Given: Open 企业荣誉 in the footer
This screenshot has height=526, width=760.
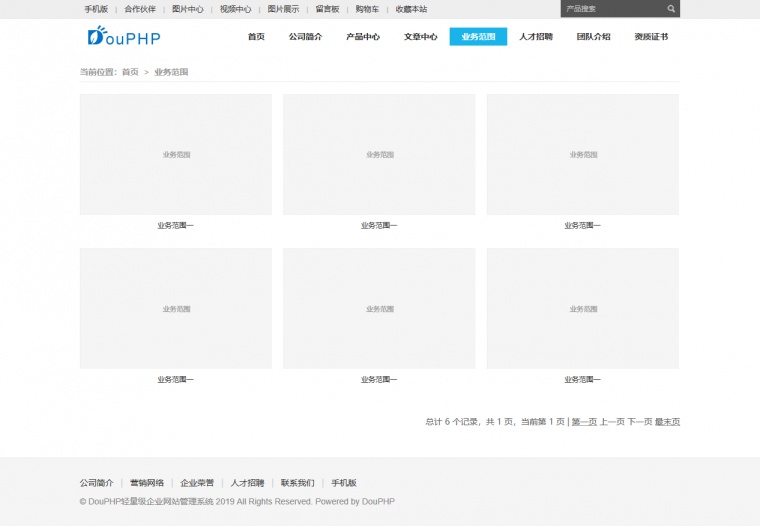Looking at the screenshot, I should 197,483.
